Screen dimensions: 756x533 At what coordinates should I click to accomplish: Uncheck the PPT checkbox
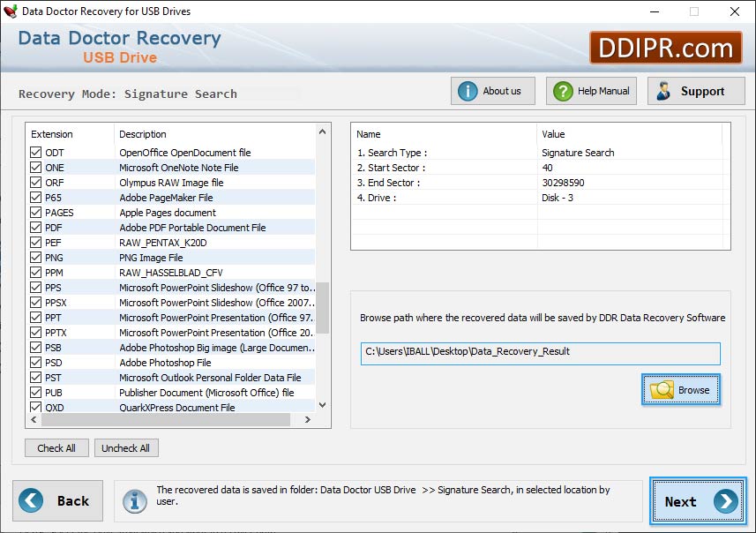(35, 318)
